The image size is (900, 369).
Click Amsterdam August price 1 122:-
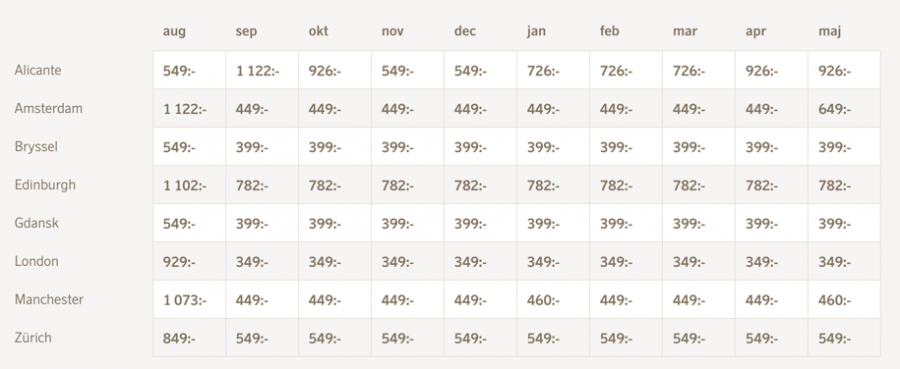pos(185,108)
